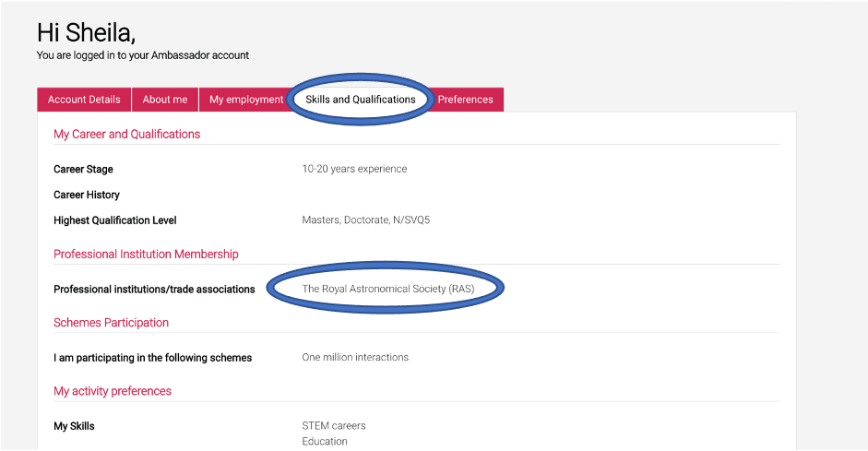Click the 'Hi Sheila,' greeting heading
The image size is (868, 451).
click(86, 32)
